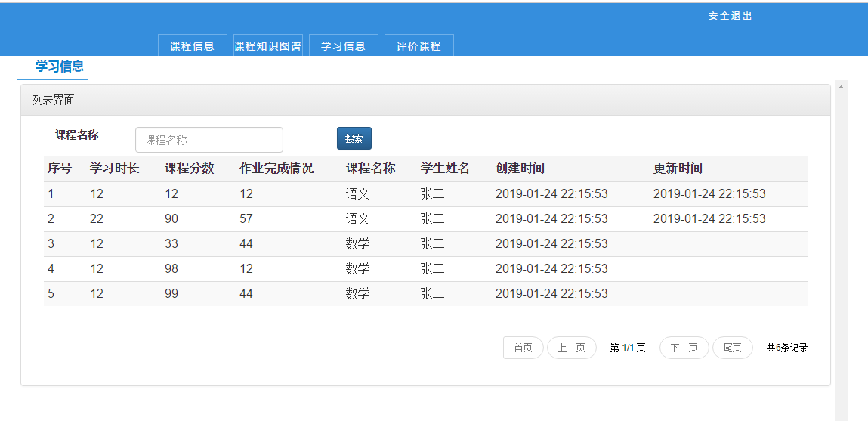Switch to the 课程知识图谱 tab
This screenshot has height=421, width=868.
[x=267, y=46]
